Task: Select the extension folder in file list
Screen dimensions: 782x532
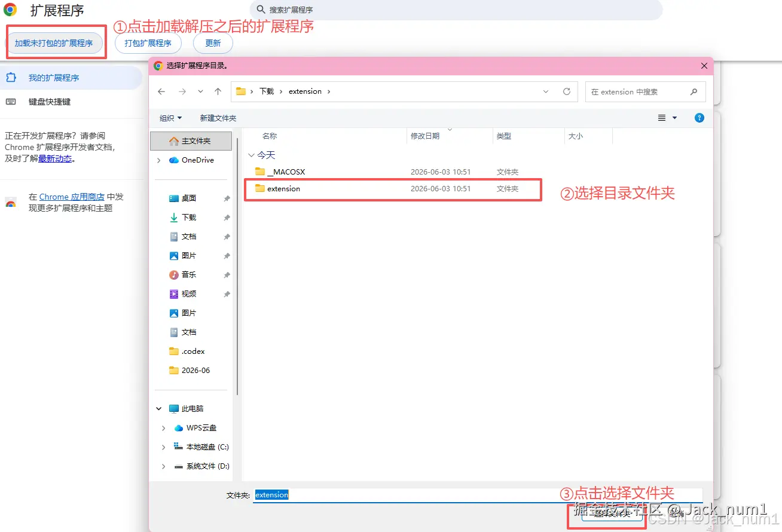Action: coord(393,189)
